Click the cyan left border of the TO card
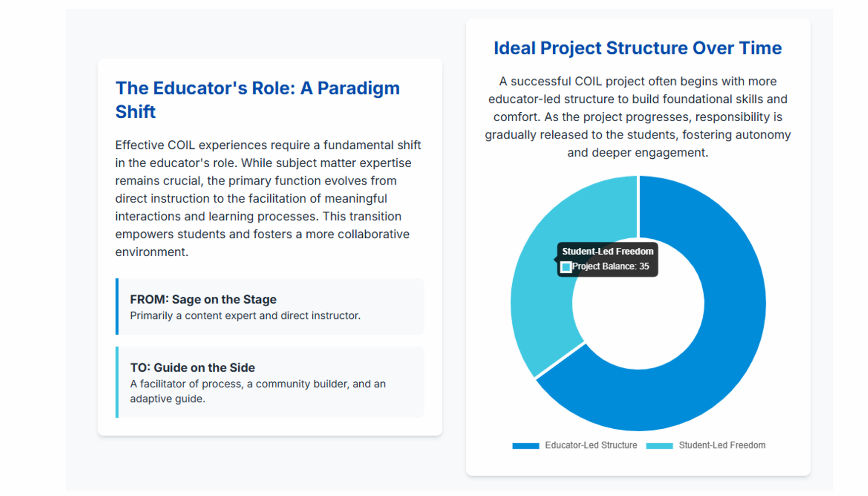The image size is (868, 496). click(x=117, y=382)
